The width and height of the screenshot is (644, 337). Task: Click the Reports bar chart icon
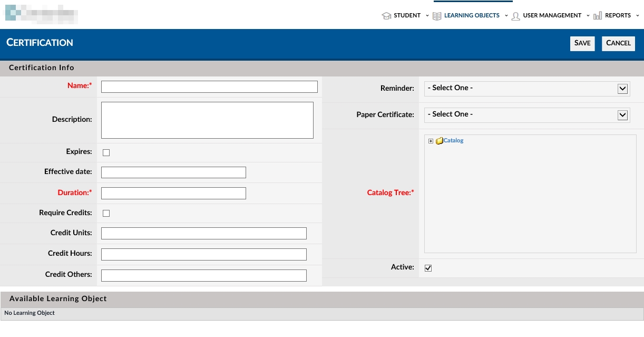598,16
